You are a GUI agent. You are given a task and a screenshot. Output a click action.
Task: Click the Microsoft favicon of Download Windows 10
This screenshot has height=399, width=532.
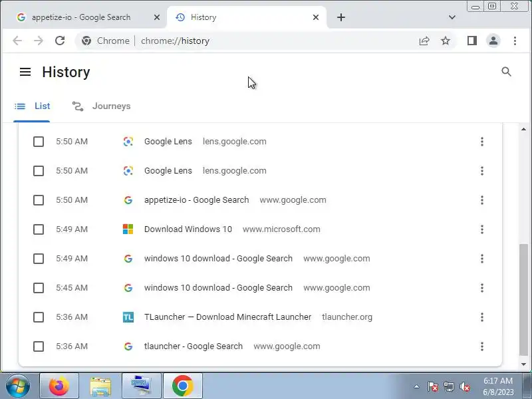(x=128, y=229)
